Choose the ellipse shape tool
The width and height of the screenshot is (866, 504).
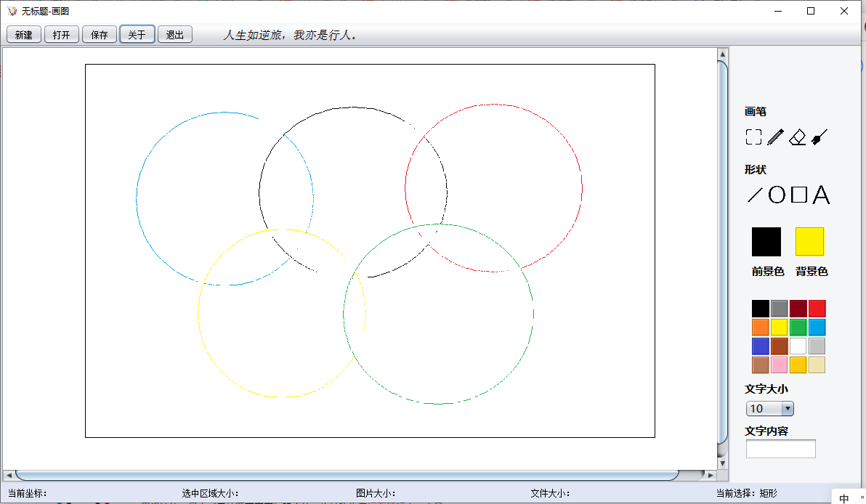coord(777,195)
